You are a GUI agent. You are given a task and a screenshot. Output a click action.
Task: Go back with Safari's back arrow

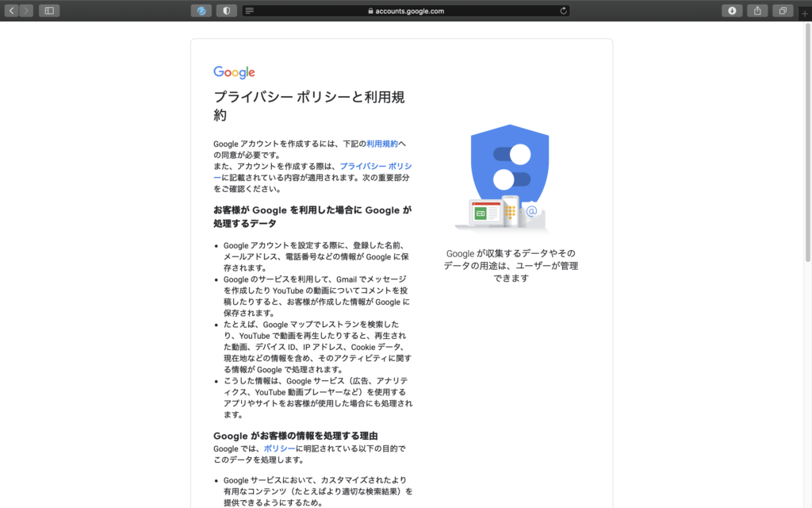pyautogui.click(x=11, y=10)
